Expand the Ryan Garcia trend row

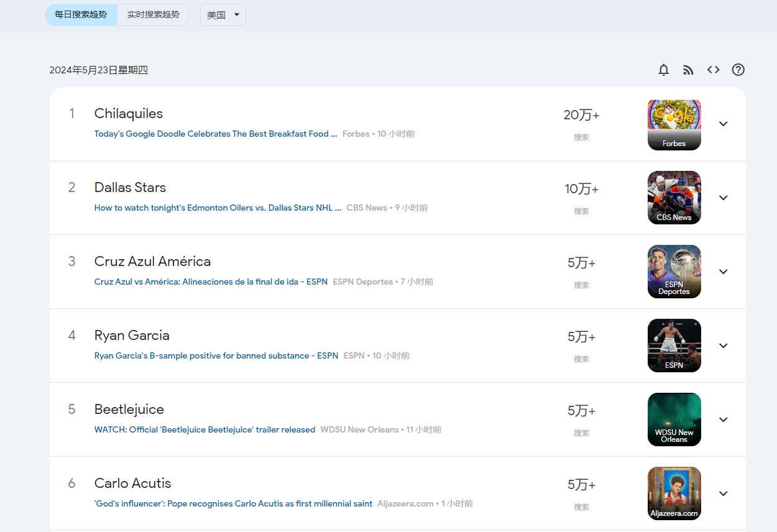723,346
